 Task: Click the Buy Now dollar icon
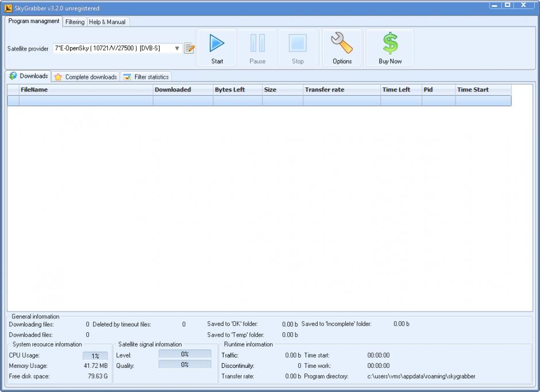[390, 43]
